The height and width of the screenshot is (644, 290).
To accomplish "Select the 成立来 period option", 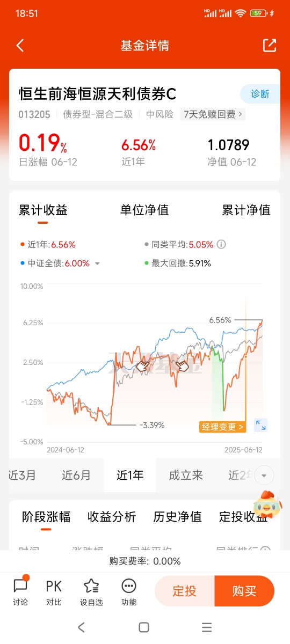I will pyautogui.click(x=185, y=475).
